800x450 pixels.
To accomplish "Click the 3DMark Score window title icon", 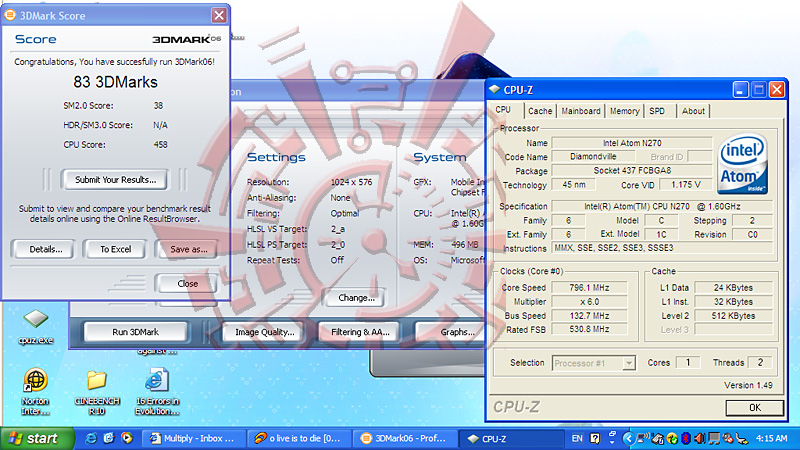I will coord(10,15).
